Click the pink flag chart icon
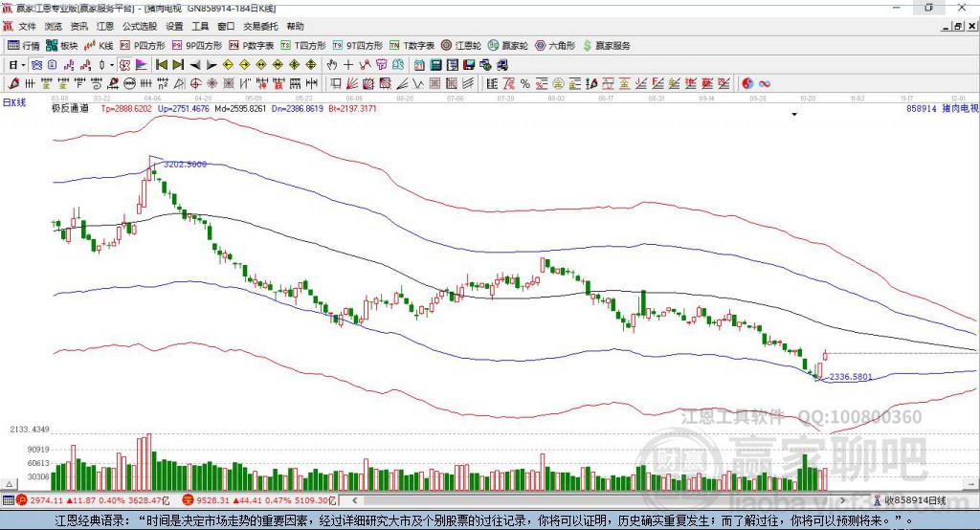Image resolution: width=980 pixels, height=530 pixels. [x=142, y=65]
